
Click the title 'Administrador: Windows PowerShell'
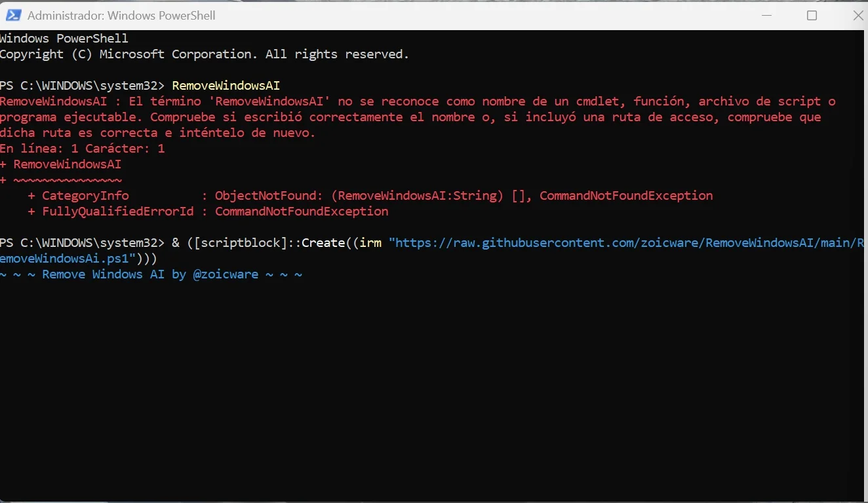click(x=121, y=15)
